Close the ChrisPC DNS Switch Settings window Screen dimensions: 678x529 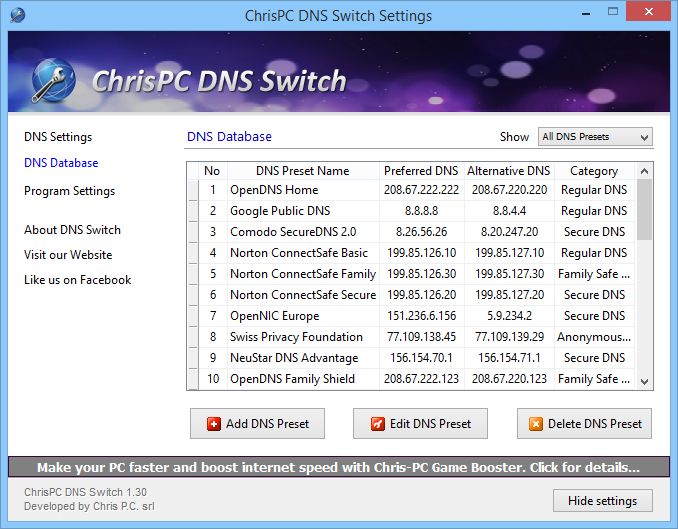(649, 12)
